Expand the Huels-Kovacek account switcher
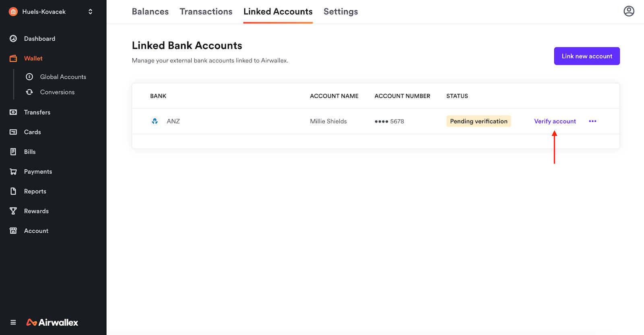 pyautogui.click(x=90, y=12)
